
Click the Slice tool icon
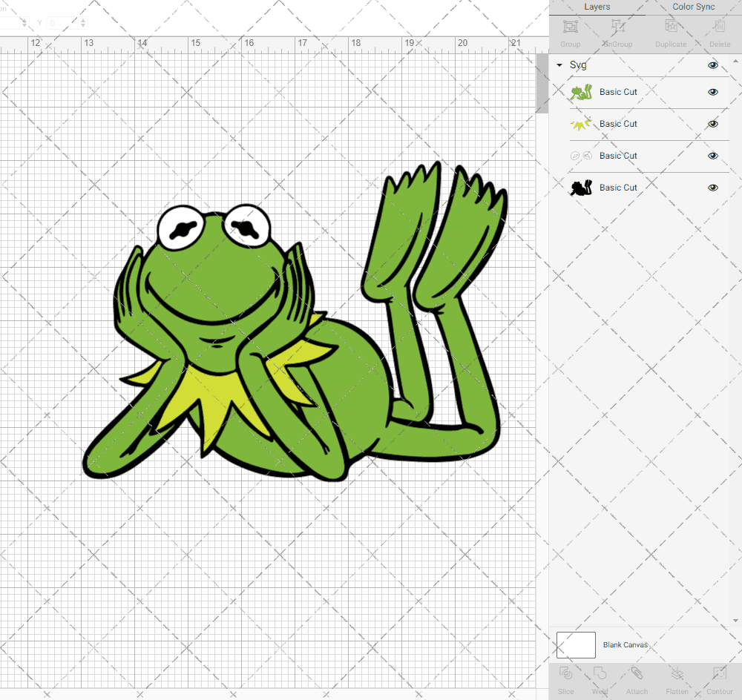[x=566, y=673]
